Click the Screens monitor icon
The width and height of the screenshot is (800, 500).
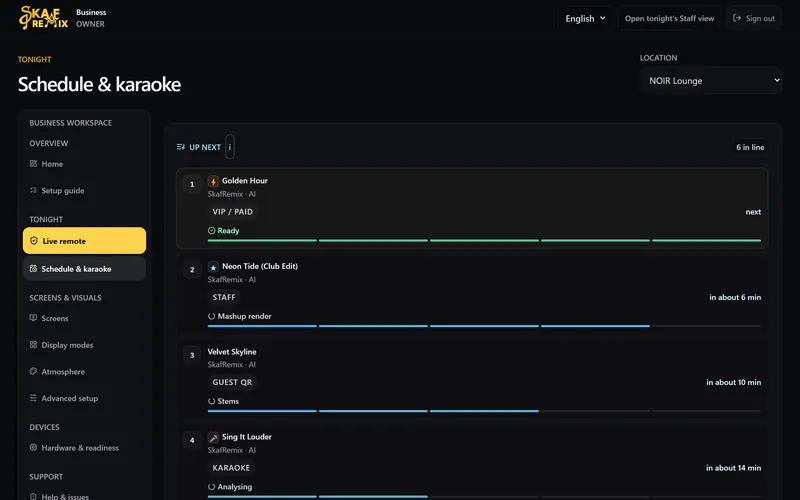click(33, 317)
